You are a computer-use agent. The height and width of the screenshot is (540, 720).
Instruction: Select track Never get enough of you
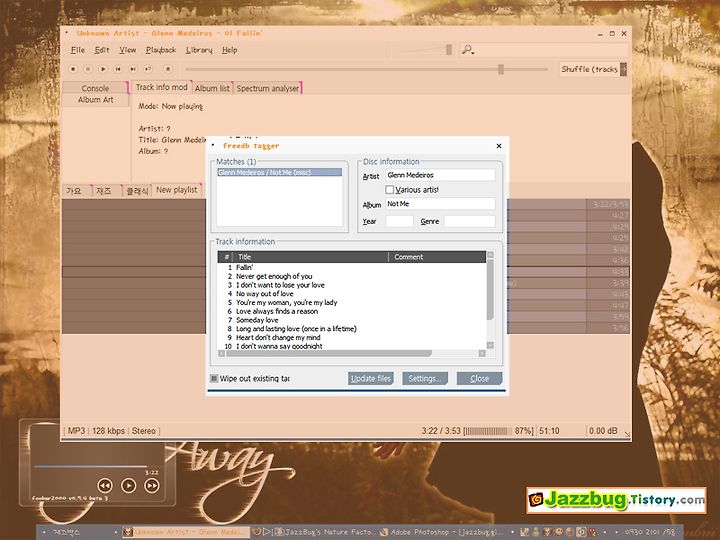(352, 276)
